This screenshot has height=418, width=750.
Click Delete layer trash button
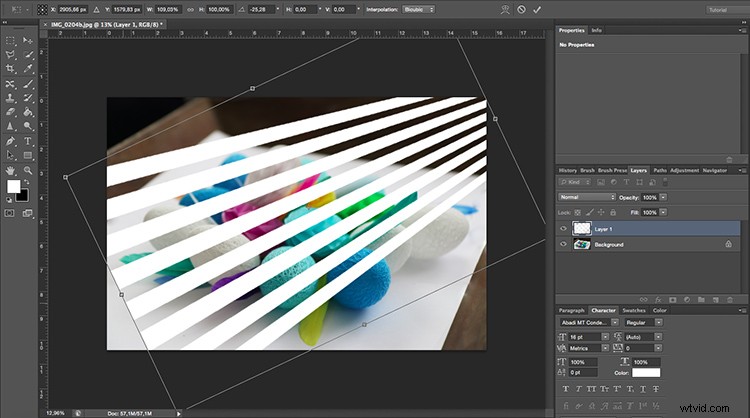pos(730,300)
